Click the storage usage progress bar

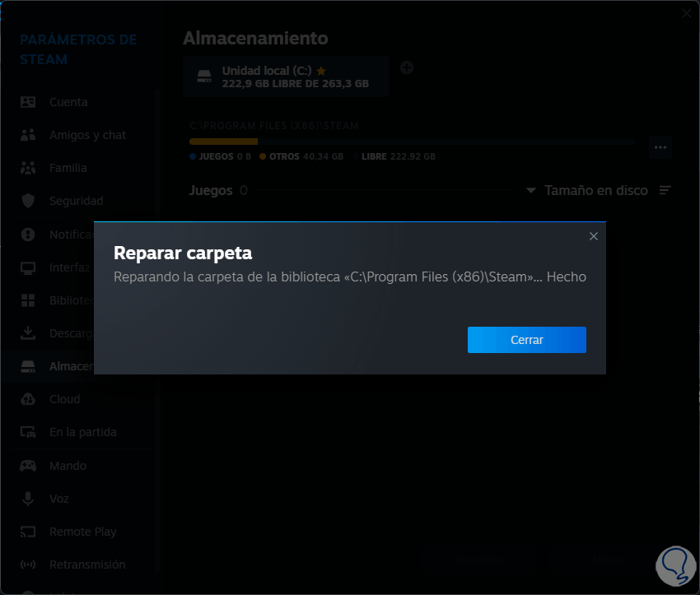412,142
